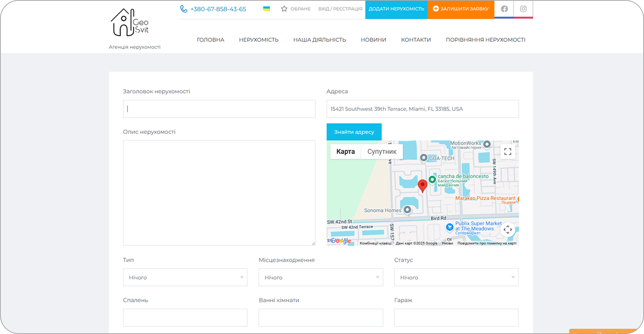Click the star icon next to Обране
Viewport: 644px width, 334px height.
click(x=284, y=9)
